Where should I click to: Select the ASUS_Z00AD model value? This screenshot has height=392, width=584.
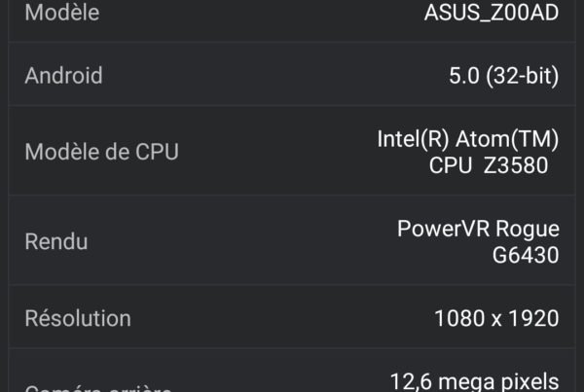pyautogui.click(x=492, y=13)
